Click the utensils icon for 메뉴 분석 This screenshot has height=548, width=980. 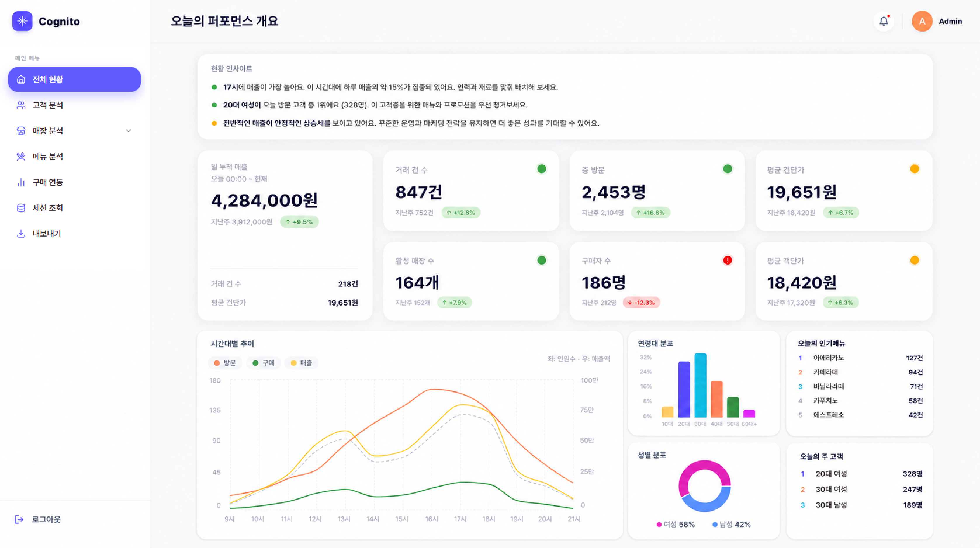point(21,157)
